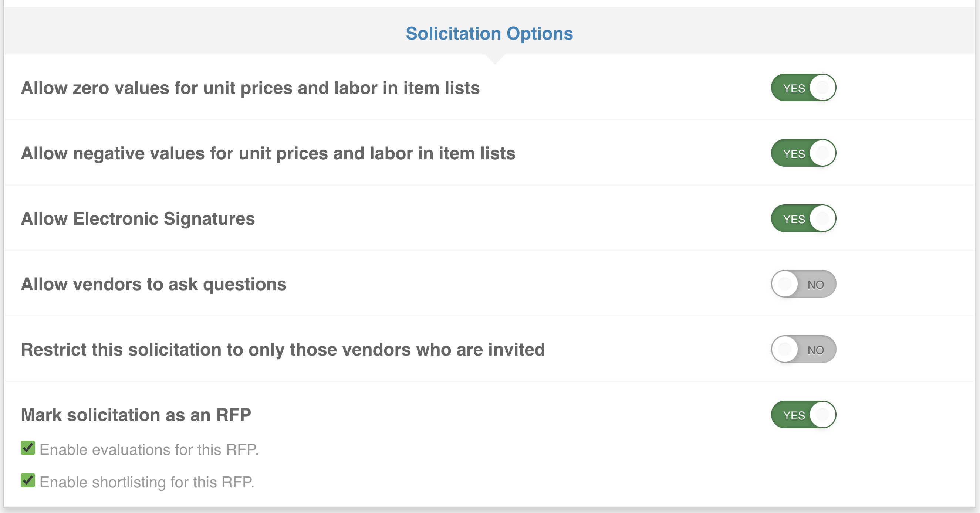Uncheck the enable evaluations checkbox
Screen dimensions: 980x513
click(x=28, y=448)
